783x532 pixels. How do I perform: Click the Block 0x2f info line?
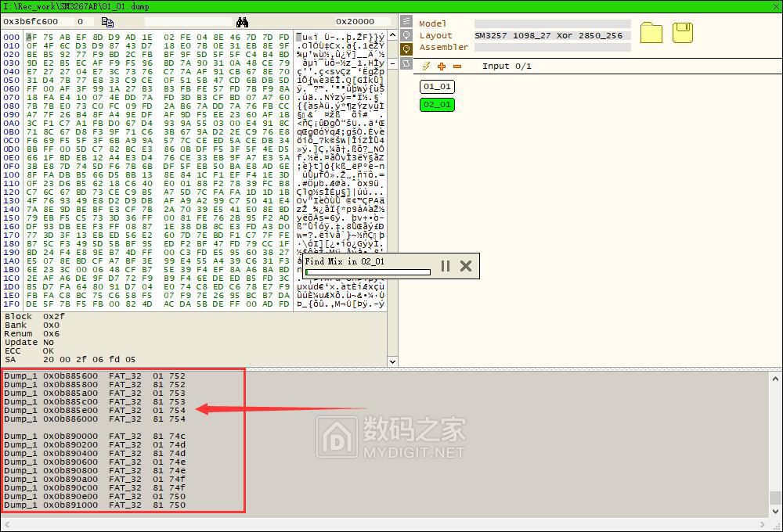pyautogui.click(x=35, y=316)
